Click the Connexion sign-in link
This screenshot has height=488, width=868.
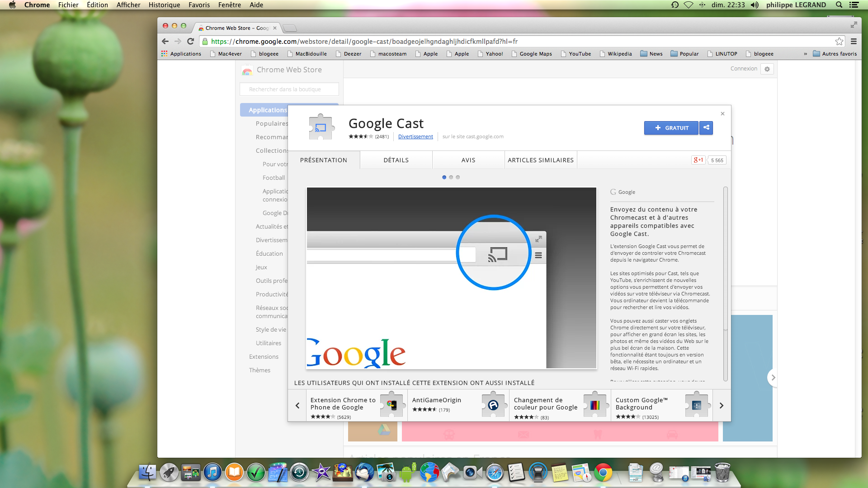744,69
